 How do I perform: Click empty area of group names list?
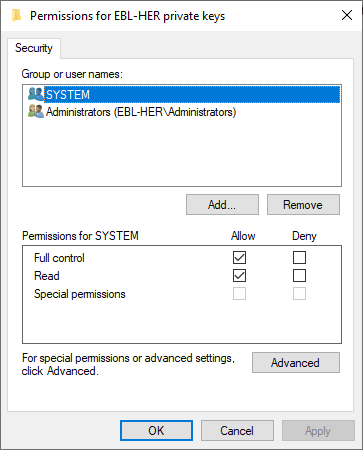coord(182,153)
